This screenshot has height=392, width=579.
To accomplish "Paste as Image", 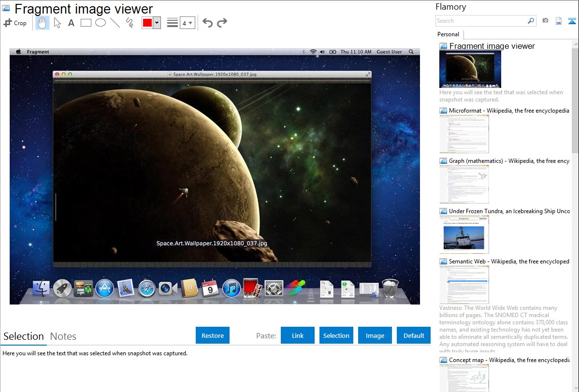I will (375, 335).
